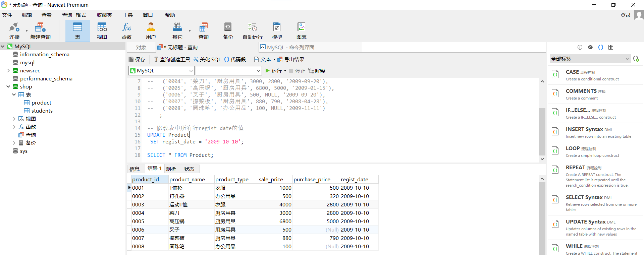Open the empty database combo box
The image size is (644, 255).
(x=229, y=71)
